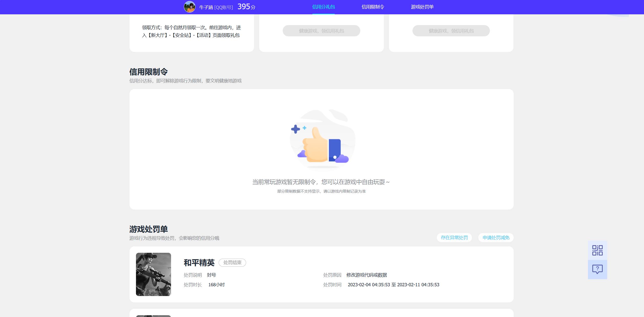
Task: Click the 和平精英 game title
Action: pos(199,263)
